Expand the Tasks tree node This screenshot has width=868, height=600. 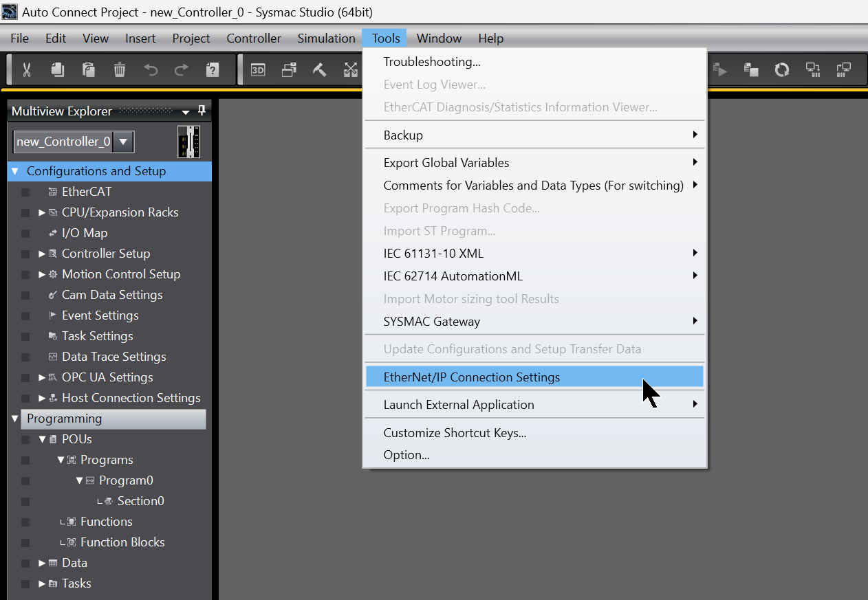(x=42, y=584)
